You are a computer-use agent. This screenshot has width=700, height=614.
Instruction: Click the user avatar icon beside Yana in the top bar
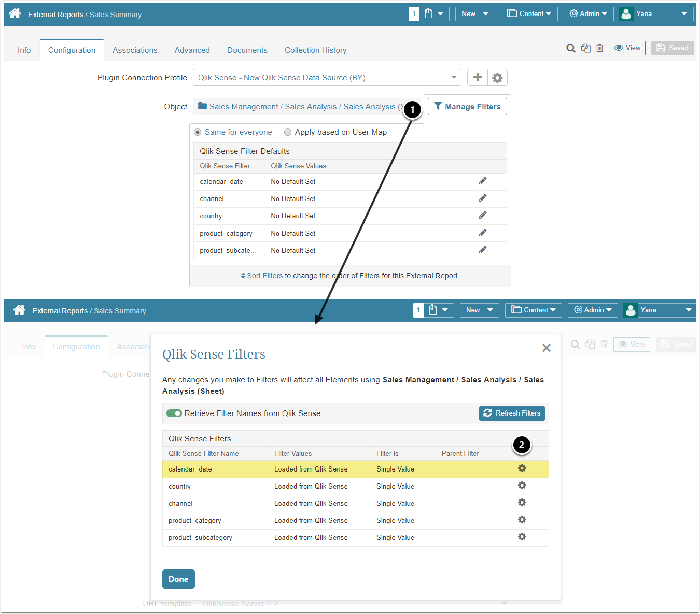coord(626,14)
